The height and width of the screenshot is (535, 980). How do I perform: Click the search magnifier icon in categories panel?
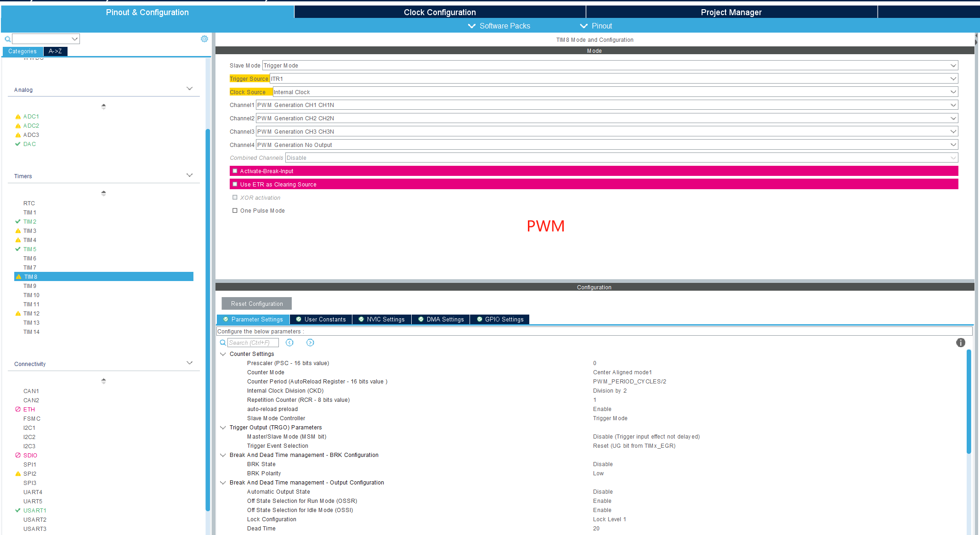point(7,39)
